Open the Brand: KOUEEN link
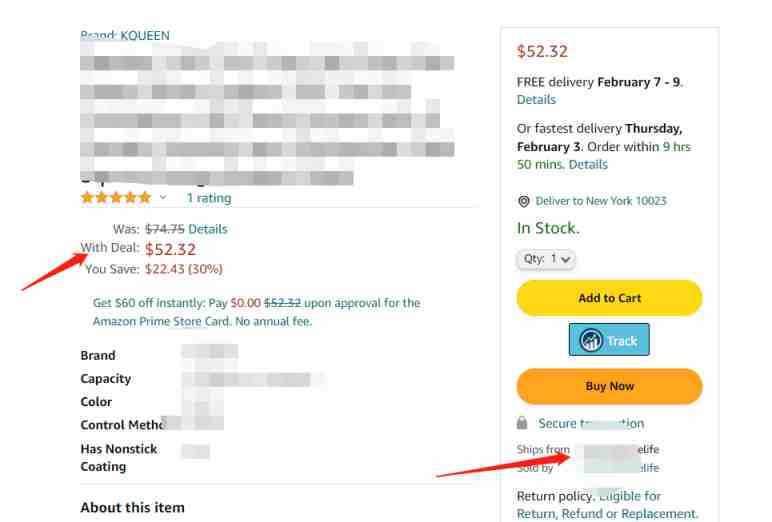Image resolution: width=772 pixels, height=522 pixels. 125,35
